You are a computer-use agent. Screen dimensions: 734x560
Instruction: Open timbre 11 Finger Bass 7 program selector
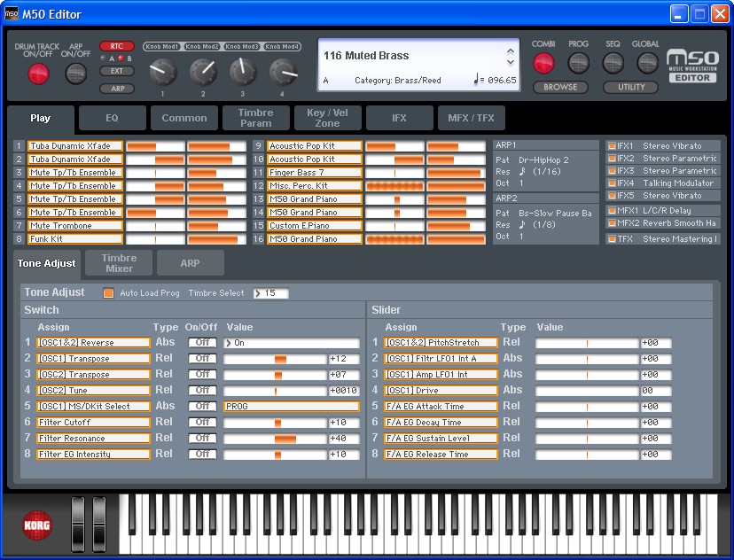click(x=315, y=173)
